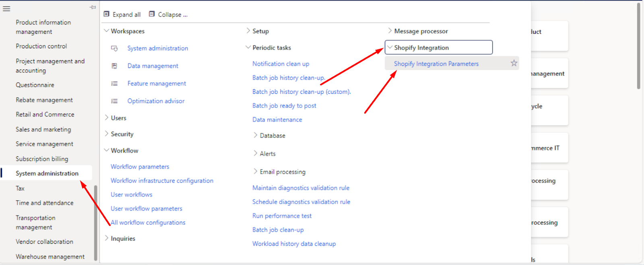Click the System administration workspace icon

click(114, 48)
